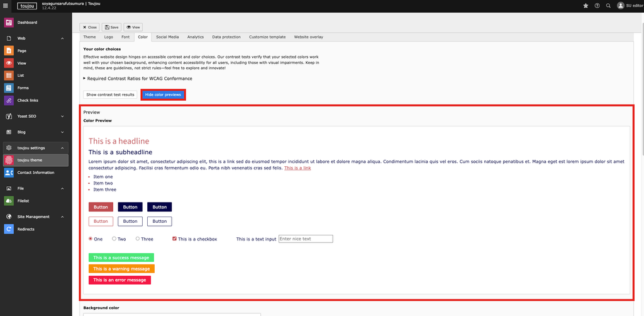Collapse the Web module group
Screen dimensions: 644x316
(62, 38)
